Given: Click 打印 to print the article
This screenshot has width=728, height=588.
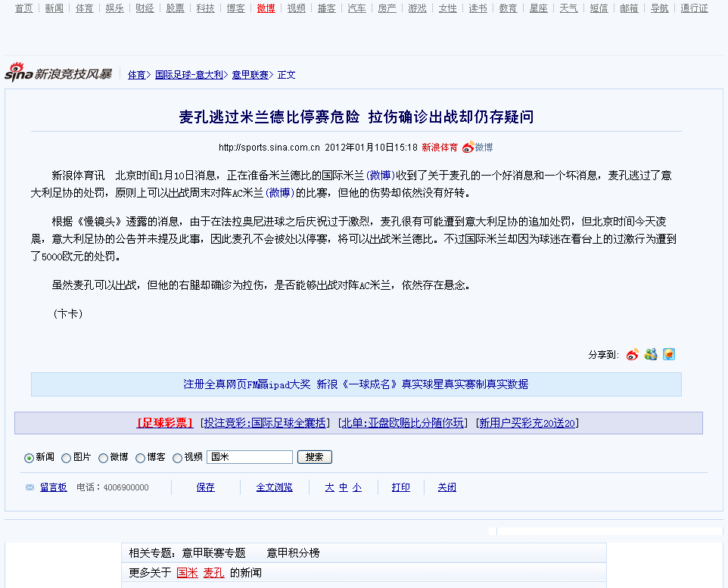Looking at the screenshot, I should pyautogui.click(x=400, y=487).
